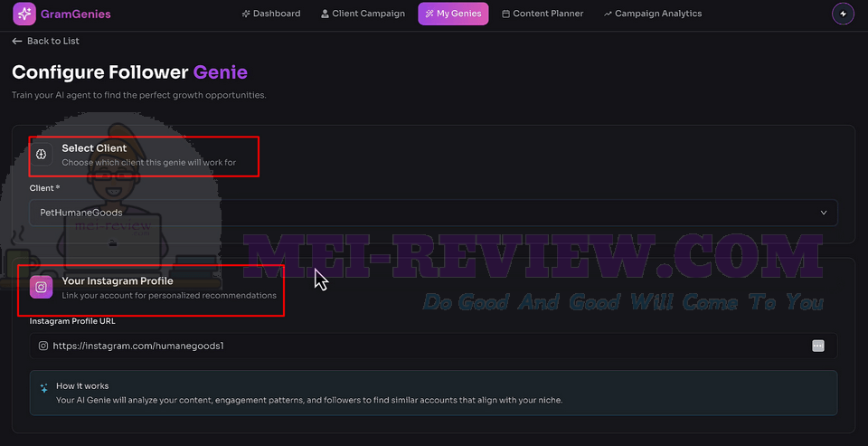Click the How it works title
Image resolution: width=868 pixels, height=446 pixels.
point(82,385)
